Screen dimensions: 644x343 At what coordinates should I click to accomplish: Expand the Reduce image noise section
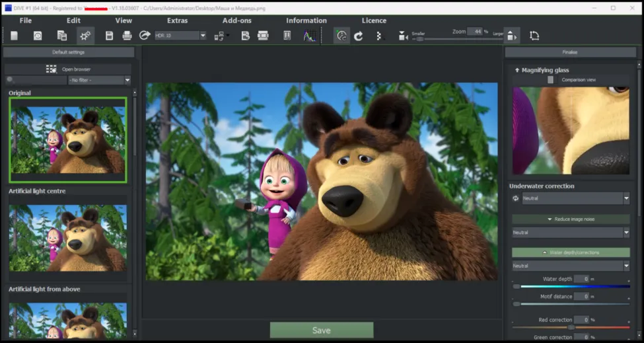pyautogui.click(x=571, y=219)
